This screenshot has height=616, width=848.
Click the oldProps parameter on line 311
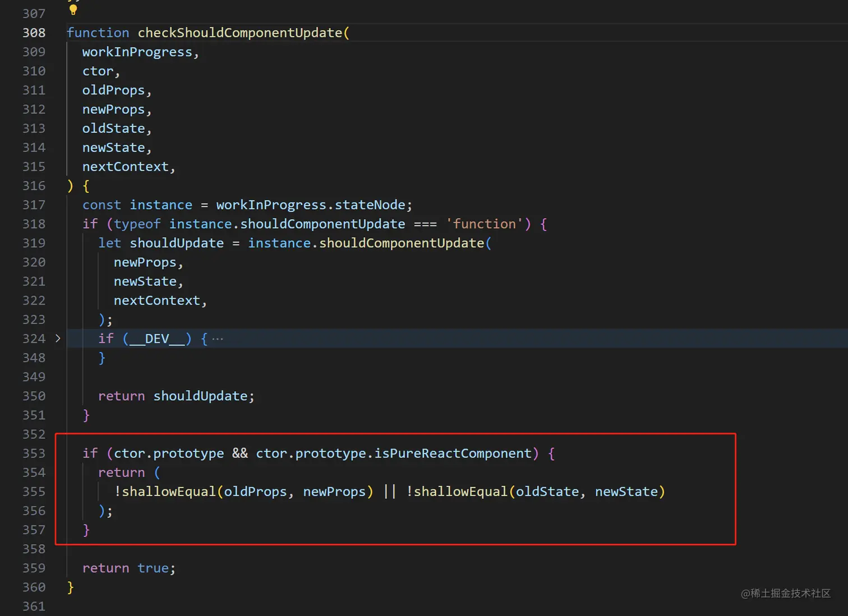(114, 90)
